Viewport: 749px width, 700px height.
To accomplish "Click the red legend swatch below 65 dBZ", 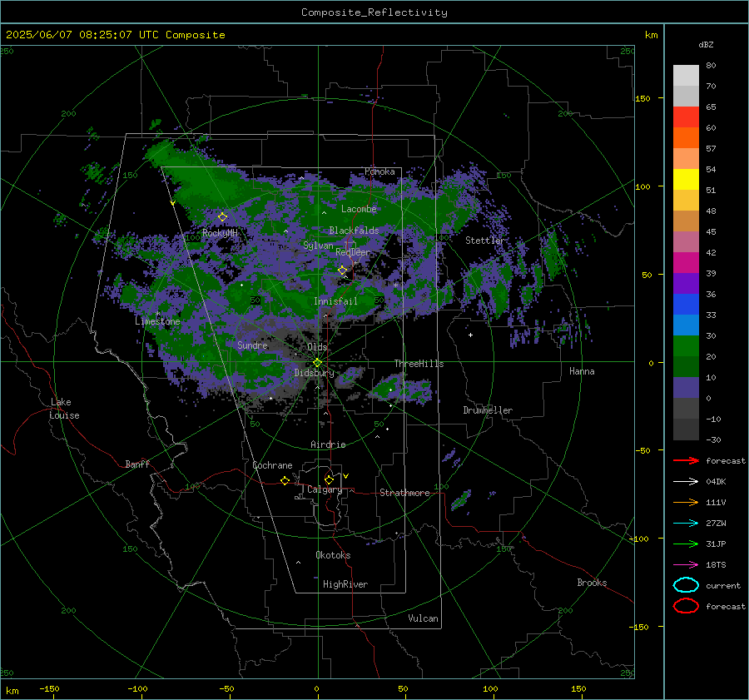I will (686, 117).
